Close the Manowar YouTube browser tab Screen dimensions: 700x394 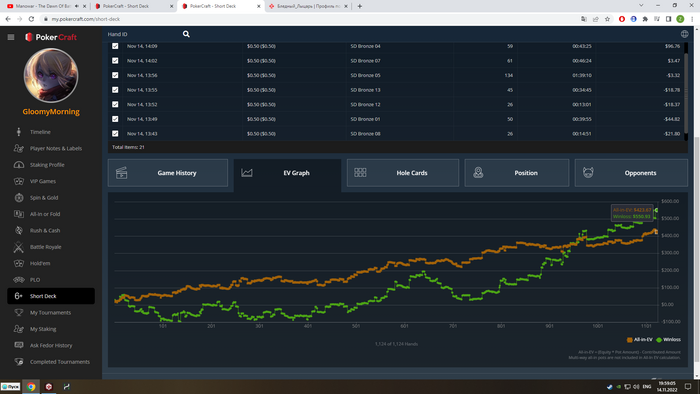tap(84, 6)
